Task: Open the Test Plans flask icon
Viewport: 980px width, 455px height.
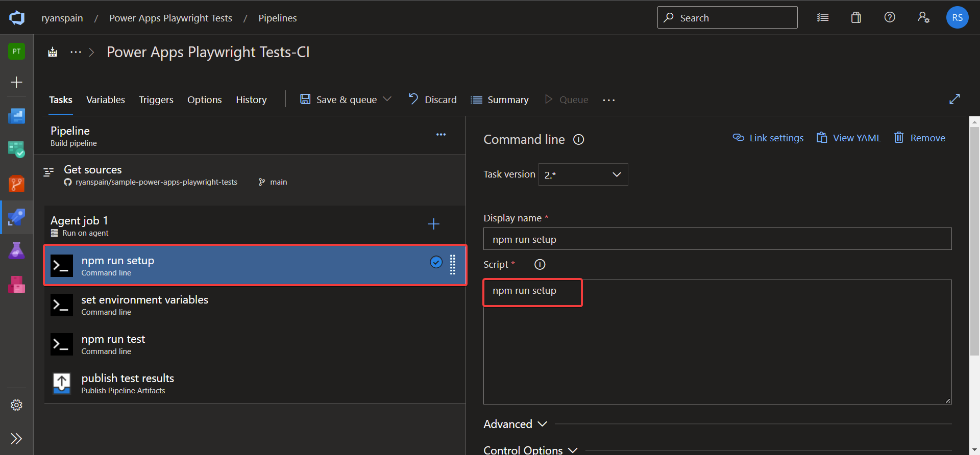Action: tap(16, 250)
